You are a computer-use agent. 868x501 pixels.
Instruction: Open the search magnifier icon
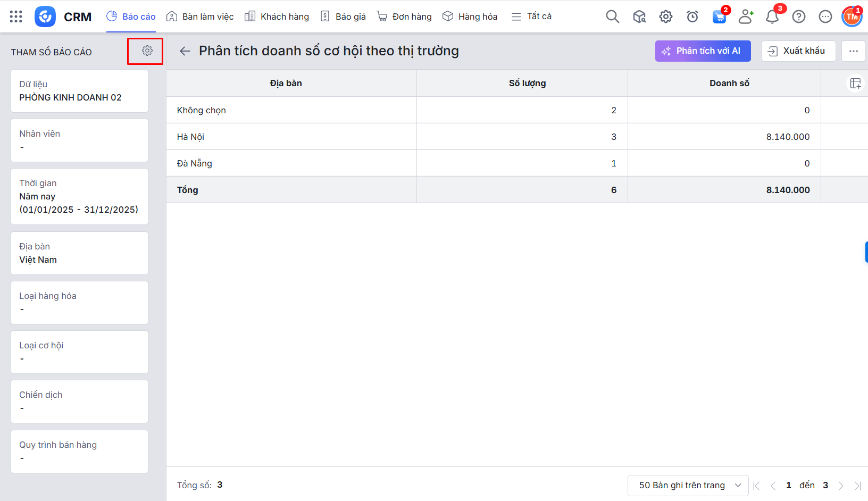[x=612, y=16]
